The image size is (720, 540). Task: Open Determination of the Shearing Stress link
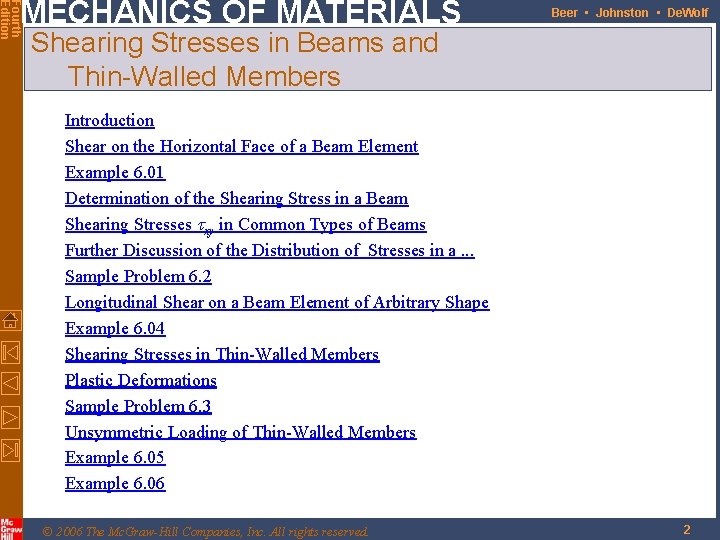[236, 198]
